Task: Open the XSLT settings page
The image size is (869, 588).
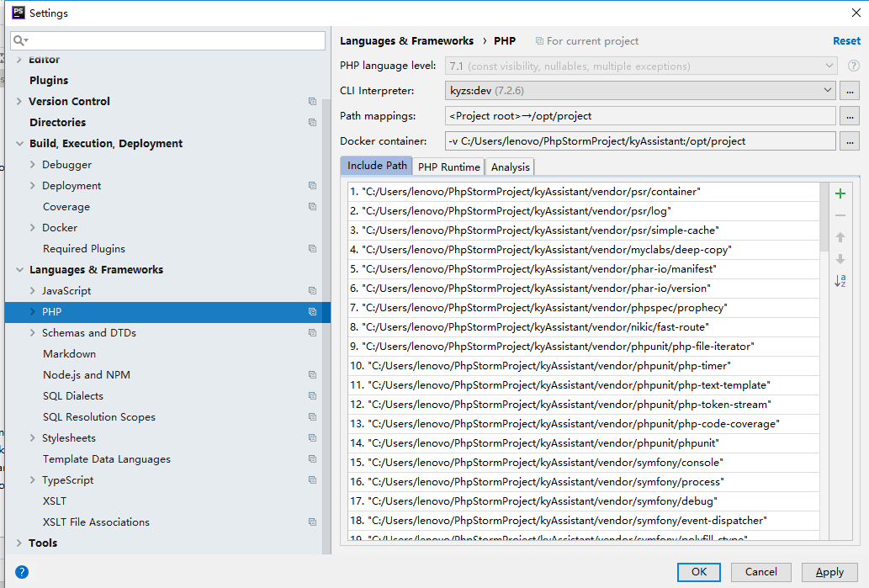Action: coord(55,501)
